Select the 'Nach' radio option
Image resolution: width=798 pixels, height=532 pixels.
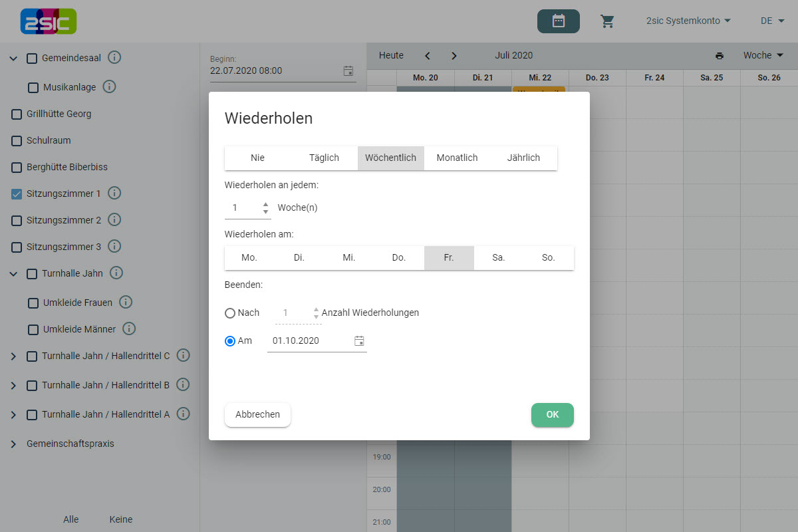(230, 313)
